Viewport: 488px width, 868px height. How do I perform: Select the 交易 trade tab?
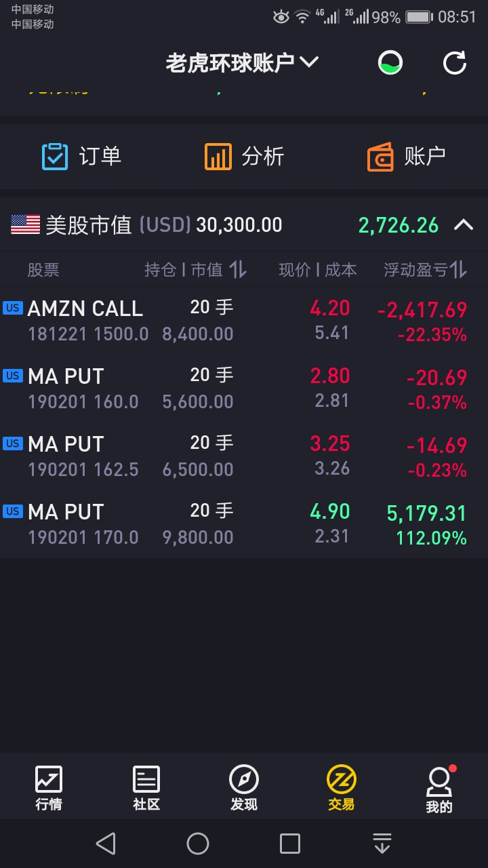pyautogui.click(x=342, y=788)
